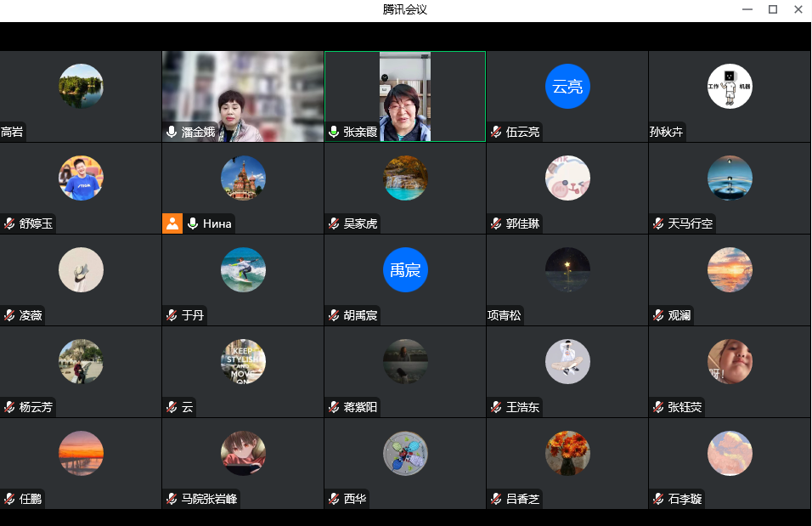This screenshot has width=812, height=526.
Task: Click the muted mic icon beside 天马行空
Action: click(658, 223)
